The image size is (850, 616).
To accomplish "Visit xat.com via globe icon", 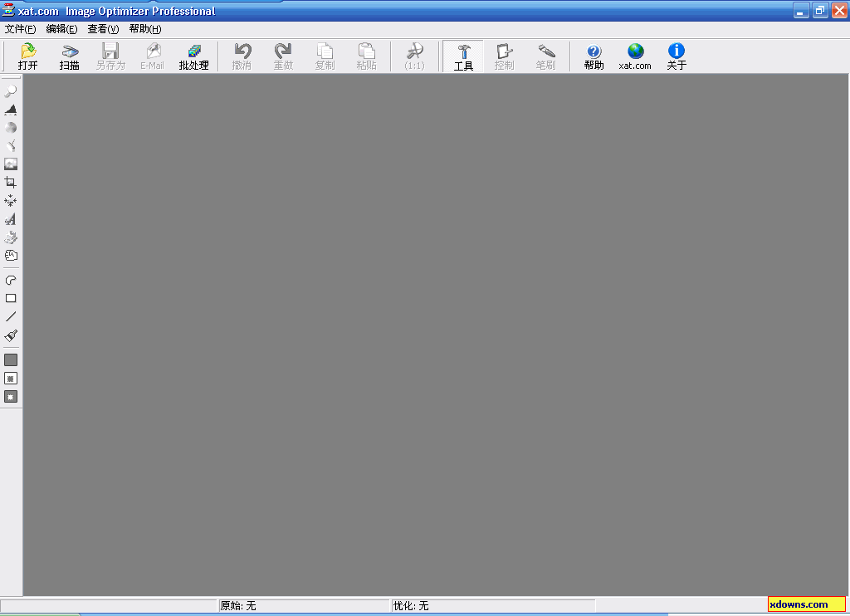I will point(635,56).
